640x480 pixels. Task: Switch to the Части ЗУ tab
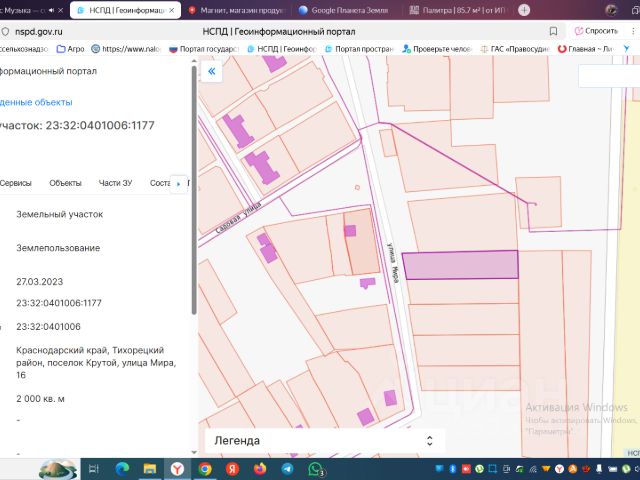point(115,183)
